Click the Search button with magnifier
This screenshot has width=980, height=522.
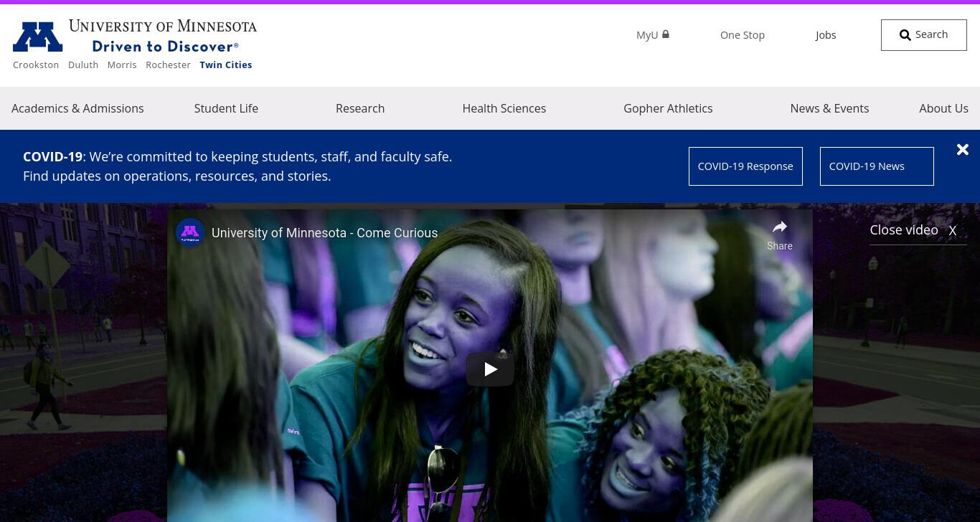tap(924, 35)
